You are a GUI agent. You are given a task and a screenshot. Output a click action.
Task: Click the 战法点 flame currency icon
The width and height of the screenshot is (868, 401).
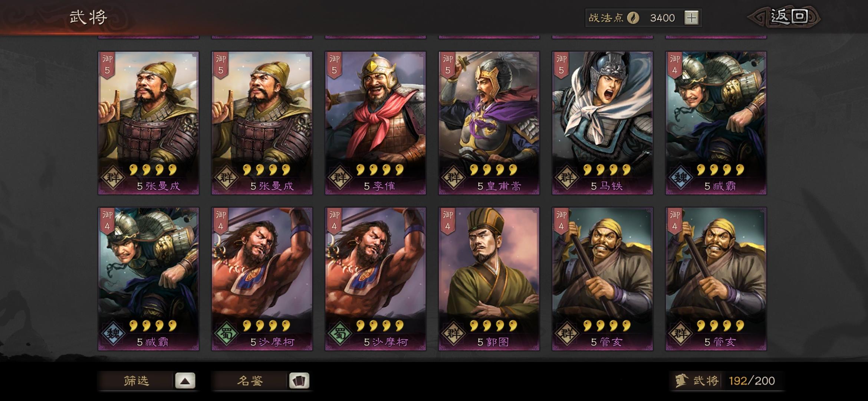coord(633,18)
